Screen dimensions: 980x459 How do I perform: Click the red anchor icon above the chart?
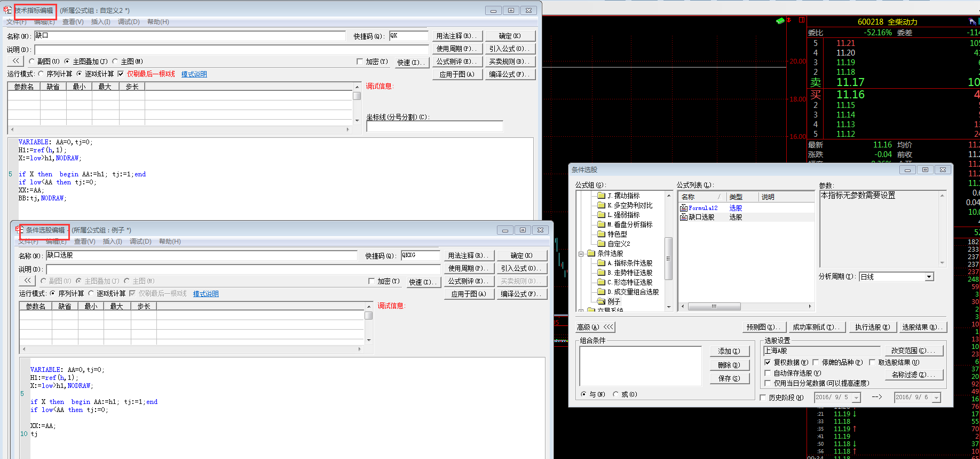[789, 20]
